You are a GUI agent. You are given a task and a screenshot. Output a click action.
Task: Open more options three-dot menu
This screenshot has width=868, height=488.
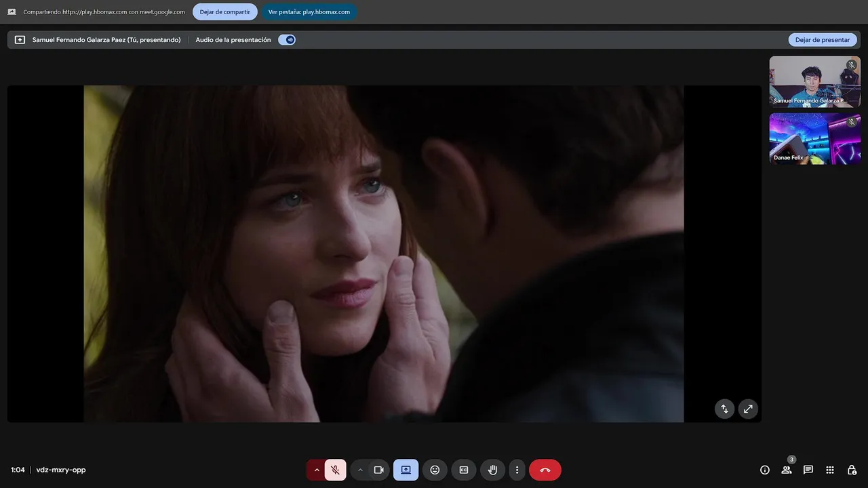(x=517, y=470)
